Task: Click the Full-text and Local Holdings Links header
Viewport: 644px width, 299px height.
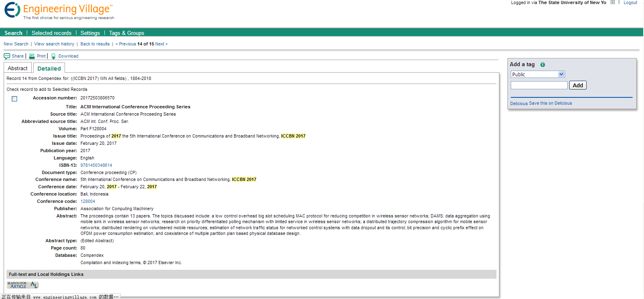Action: click(252, 274)
